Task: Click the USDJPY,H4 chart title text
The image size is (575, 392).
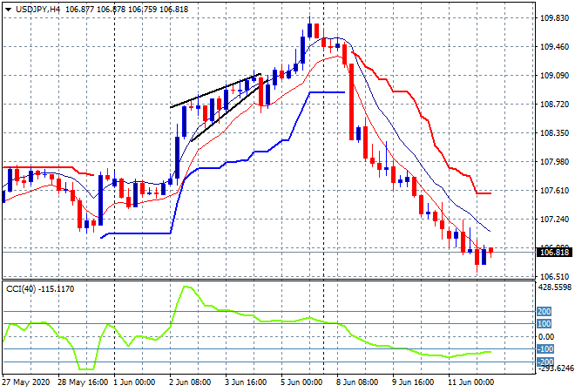Action: click(x=37, y=10)
